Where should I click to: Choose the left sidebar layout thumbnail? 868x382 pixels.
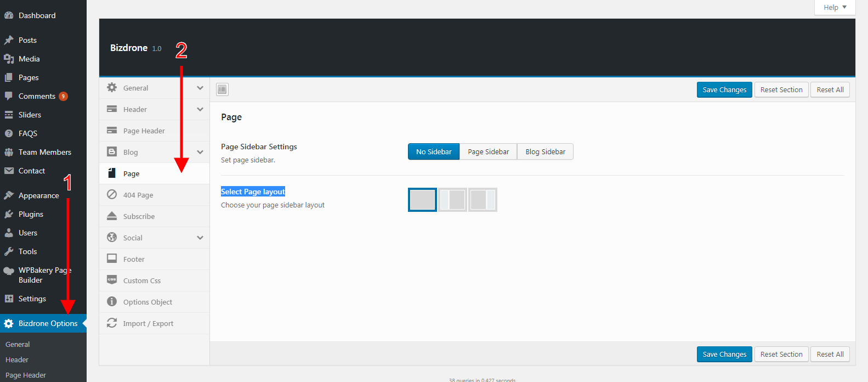(x=452, y=200)
